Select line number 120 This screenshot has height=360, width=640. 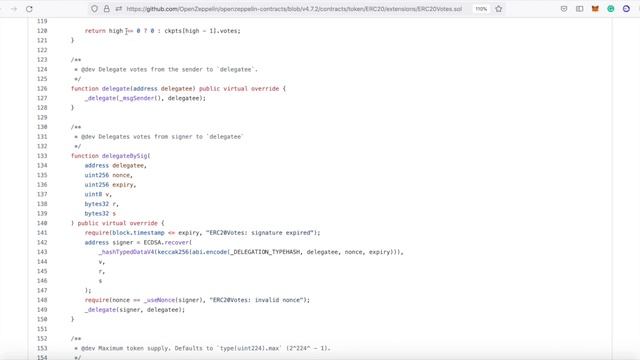[42, 31]
